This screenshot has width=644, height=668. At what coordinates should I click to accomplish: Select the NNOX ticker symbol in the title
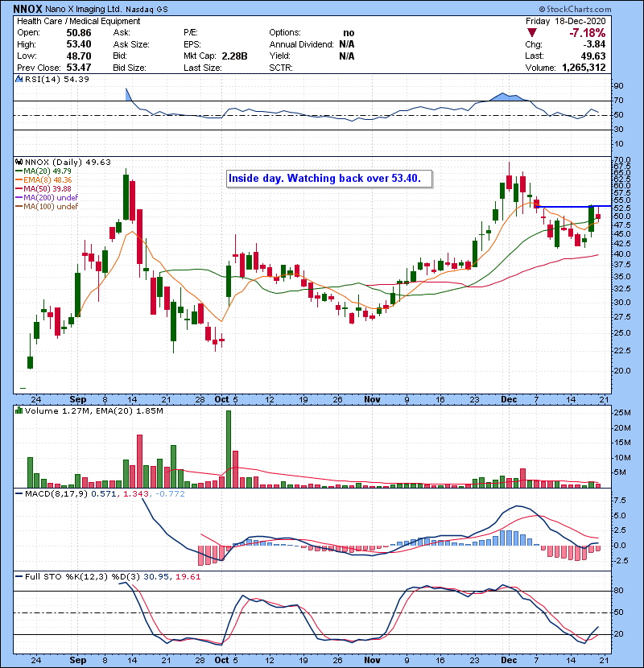pyautogui.click(x=28, y=9)
